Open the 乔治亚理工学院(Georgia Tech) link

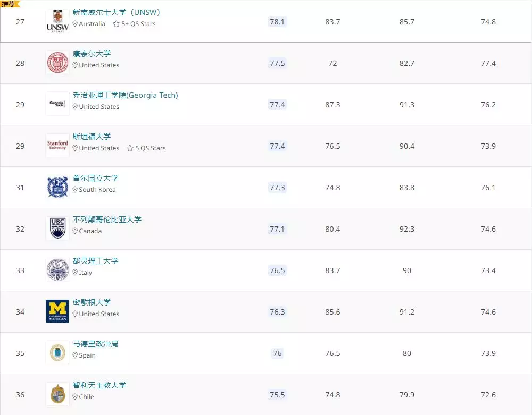coord(125,95)
